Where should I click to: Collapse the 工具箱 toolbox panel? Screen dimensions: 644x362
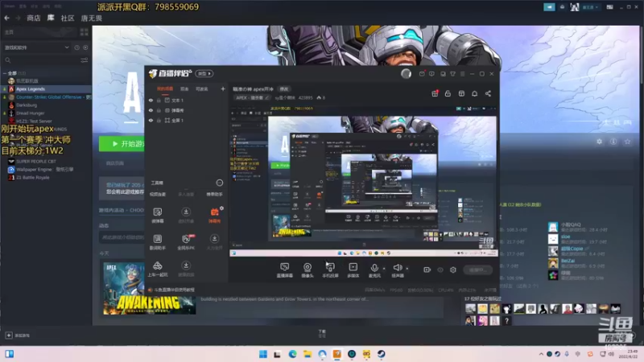pyautogui.click(x=219, y=183)
